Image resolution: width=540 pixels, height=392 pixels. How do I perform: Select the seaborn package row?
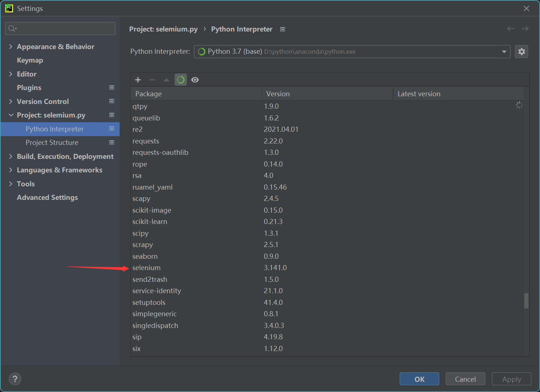coord(327,256)
